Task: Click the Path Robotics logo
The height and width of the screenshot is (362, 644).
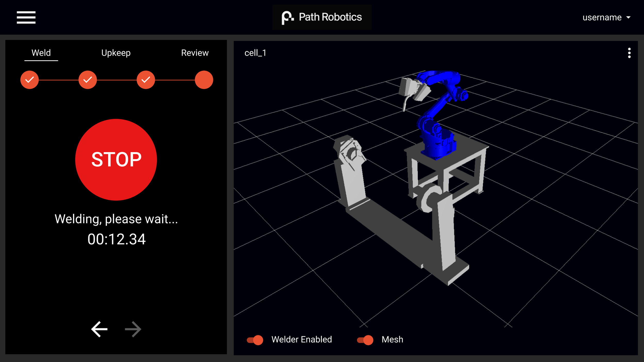Action: click(x=322, y=17)
